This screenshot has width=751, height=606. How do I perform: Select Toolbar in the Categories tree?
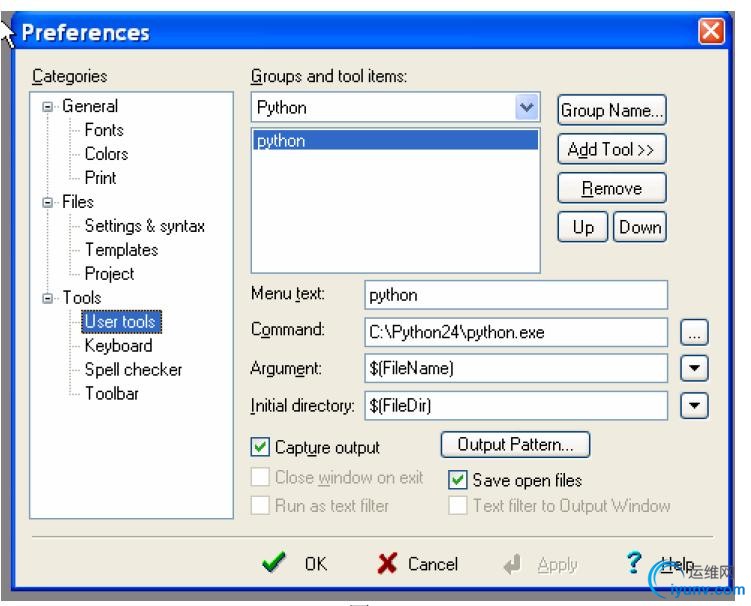coord(112,393)
